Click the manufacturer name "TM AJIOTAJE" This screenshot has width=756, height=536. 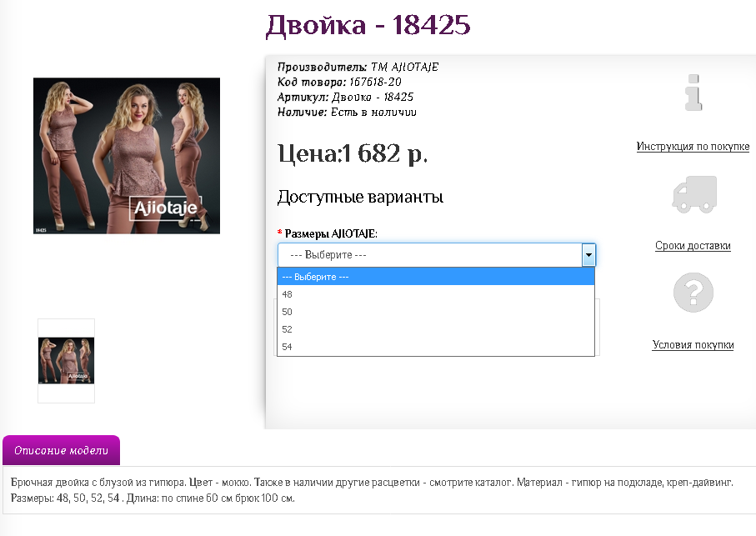pos(403,67)
